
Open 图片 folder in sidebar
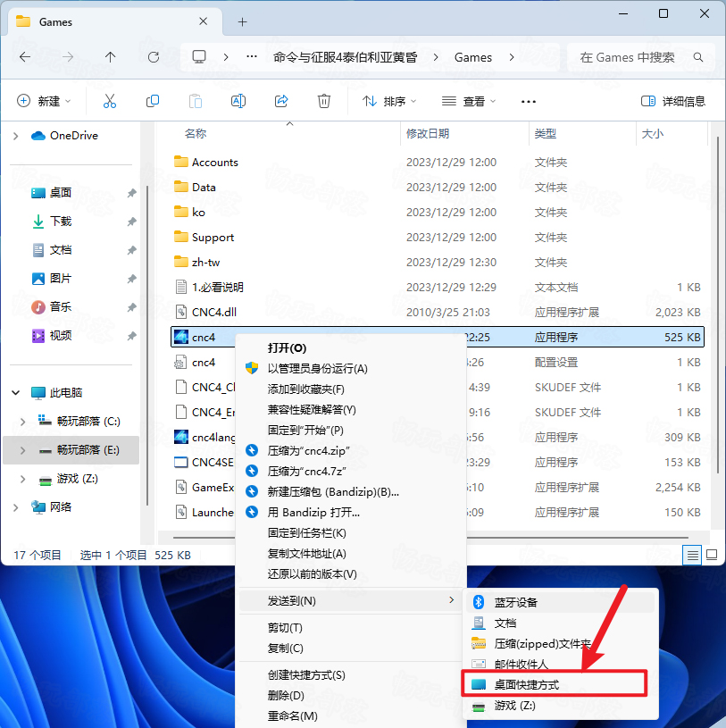51,279
